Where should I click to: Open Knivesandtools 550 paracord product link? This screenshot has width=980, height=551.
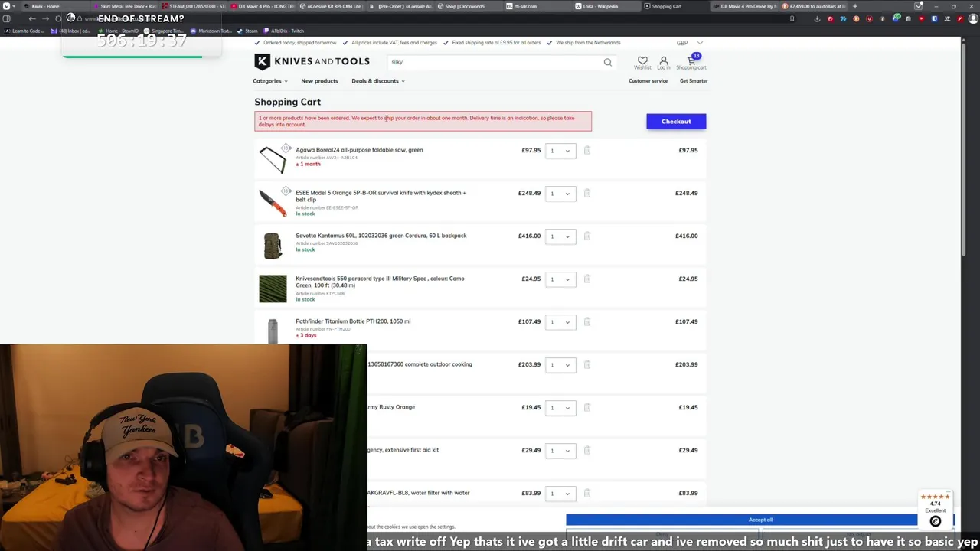380,282
